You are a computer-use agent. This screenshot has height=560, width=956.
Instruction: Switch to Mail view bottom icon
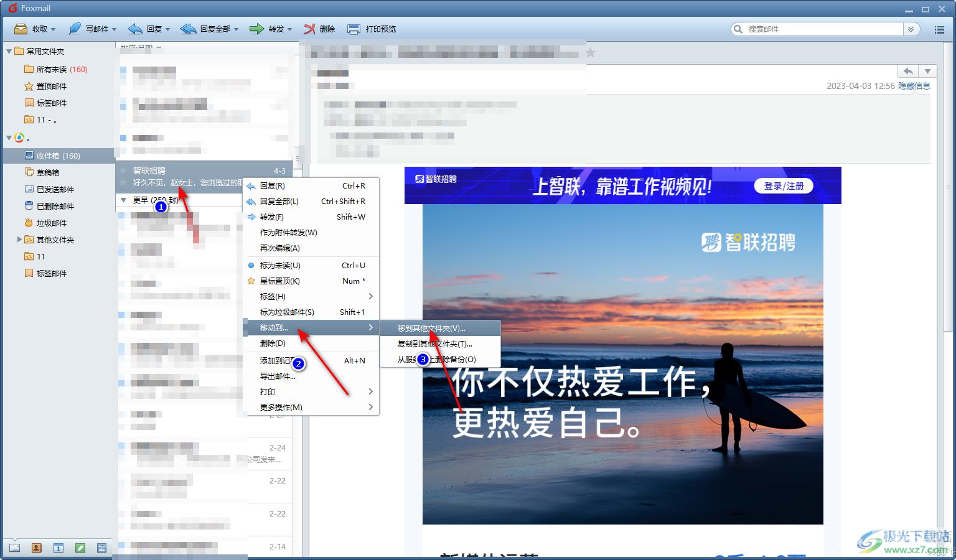tap(14, 548)
